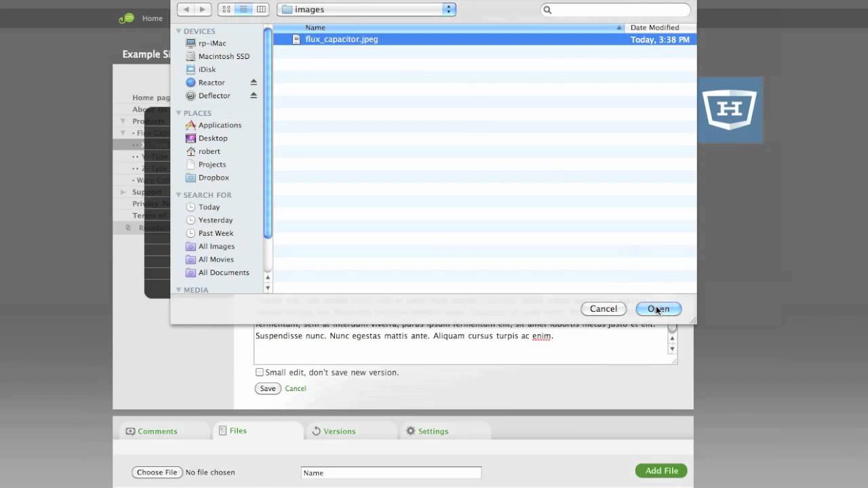868x488 pixels.
Task: Select the Reactor volume
Action: [x=212, y=83]
